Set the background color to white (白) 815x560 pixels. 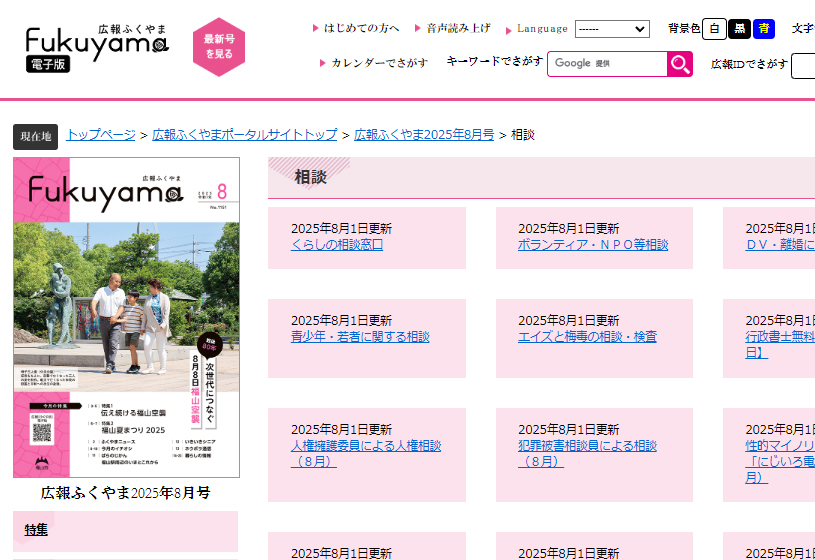(x=714, y=29)
